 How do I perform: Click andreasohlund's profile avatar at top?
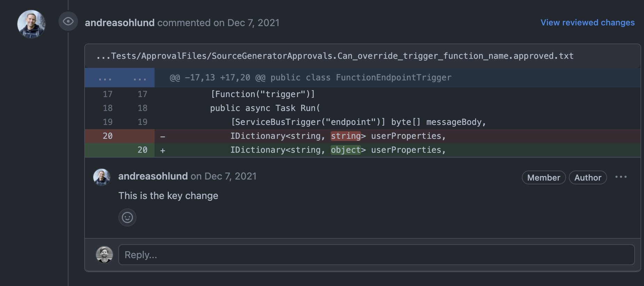pos(31,24)
